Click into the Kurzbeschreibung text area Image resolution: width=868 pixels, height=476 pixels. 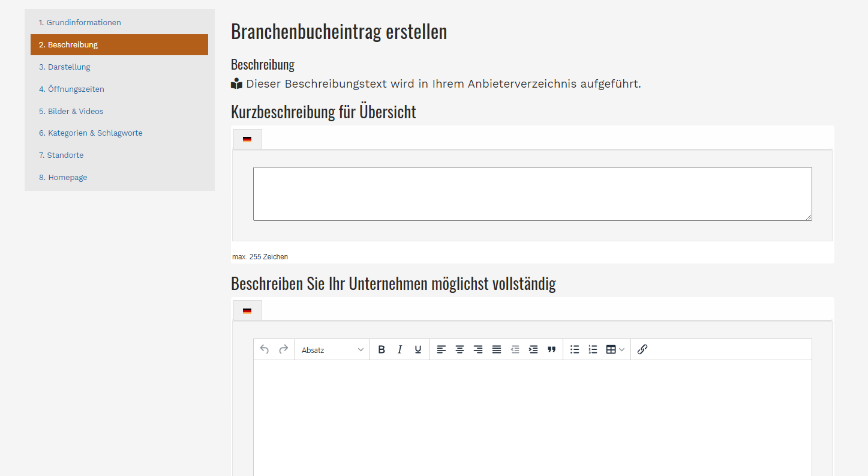tap(533, 194)
